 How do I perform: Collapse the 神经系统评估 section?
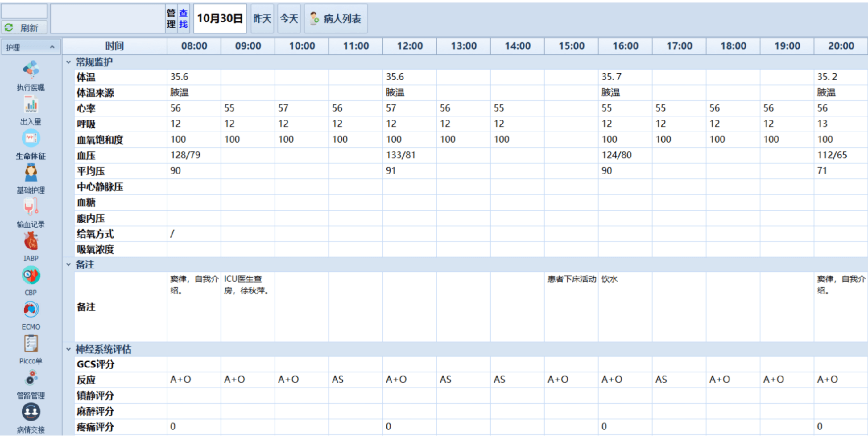[69, 349]
